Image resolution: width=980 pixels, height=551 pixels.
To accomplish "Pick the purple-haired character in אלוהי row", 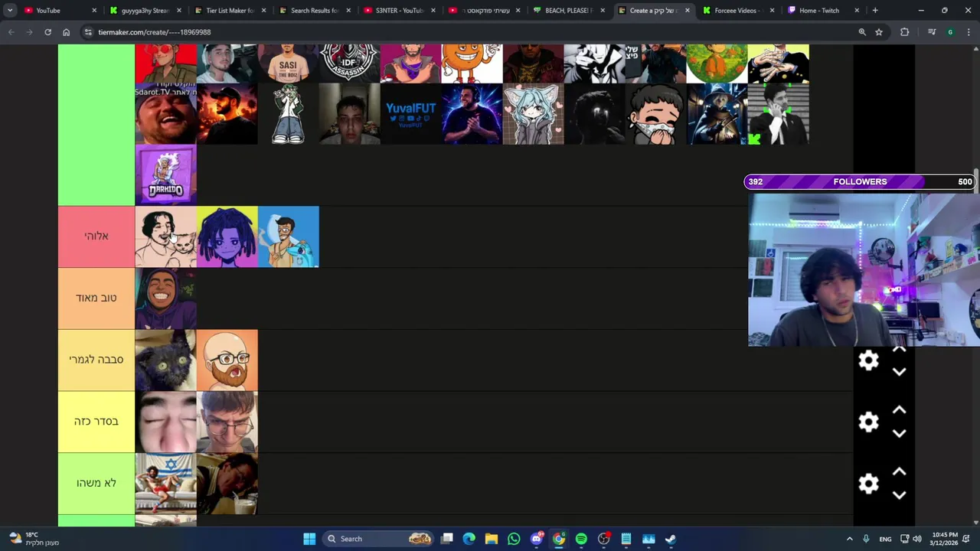I will pyautogui.click(x=227, y=236).
